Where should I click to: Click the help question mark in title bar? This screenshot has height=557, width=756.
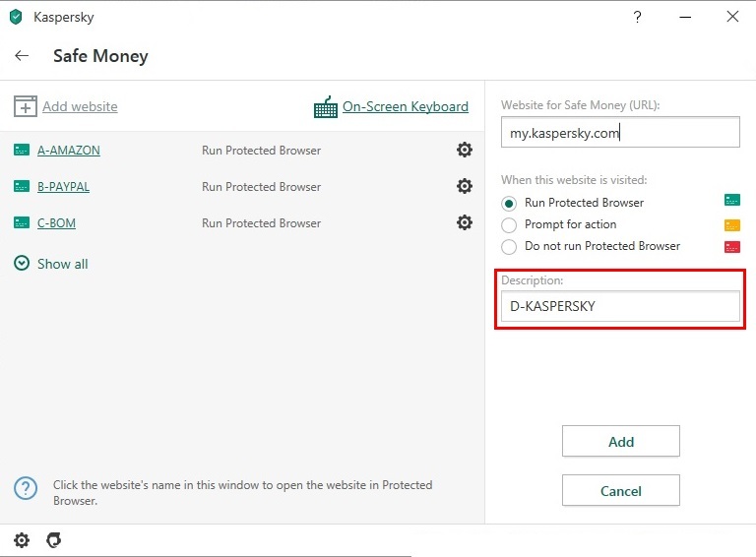tap(639, 17)
